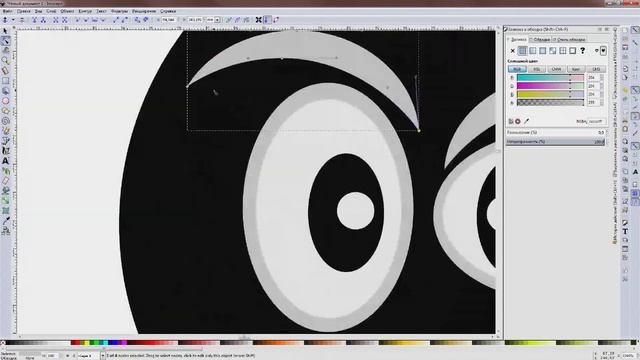640x360 pixels.
Task: Select the CMYK color mode button
Action: pyautogui.click(x=556, y=69)
